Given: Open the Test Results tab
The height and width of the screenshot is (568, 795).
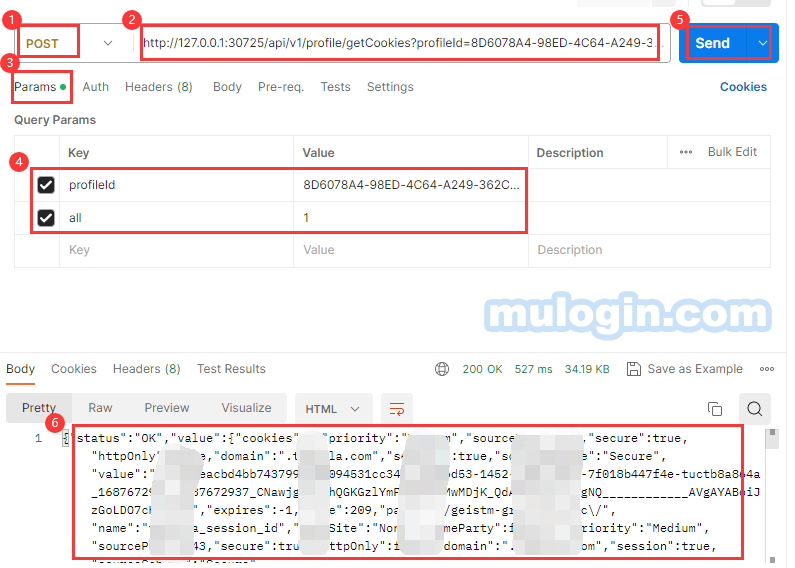Looking at the screenshot, I should click(231, 369).
